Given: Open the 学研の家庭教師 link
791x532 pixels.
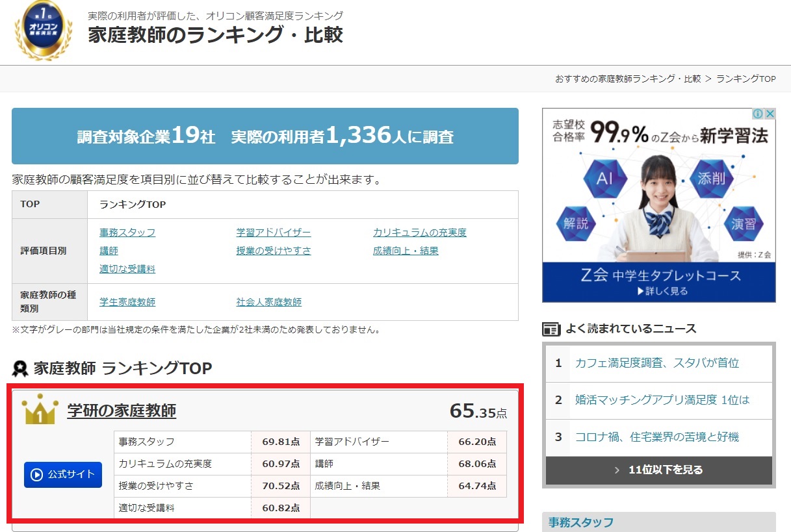Looking at the screenshot, I should [122, 411].
